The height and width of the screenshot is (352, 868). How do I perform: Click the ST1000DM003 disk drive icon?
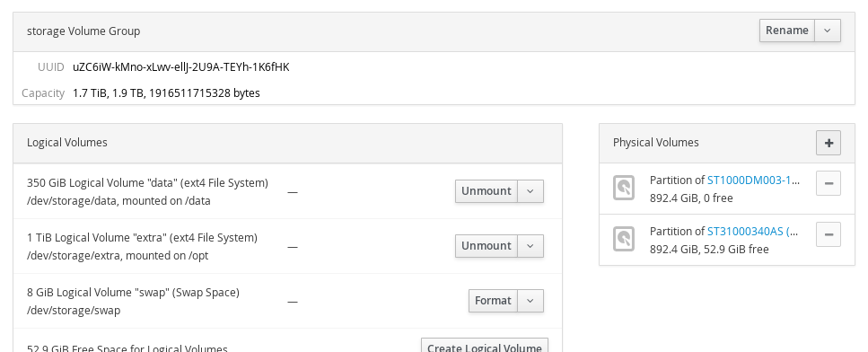point(624,189)
